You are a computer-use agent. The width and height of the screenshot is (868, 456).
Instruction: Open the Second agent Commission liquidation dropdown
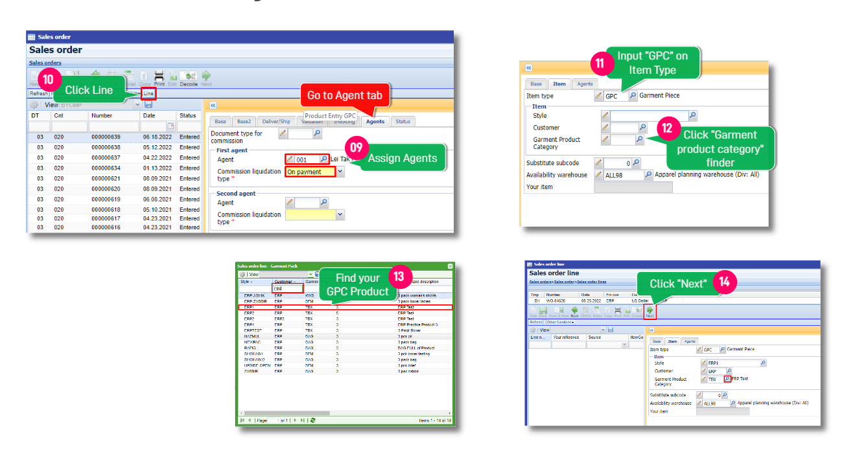coord(340,214)
